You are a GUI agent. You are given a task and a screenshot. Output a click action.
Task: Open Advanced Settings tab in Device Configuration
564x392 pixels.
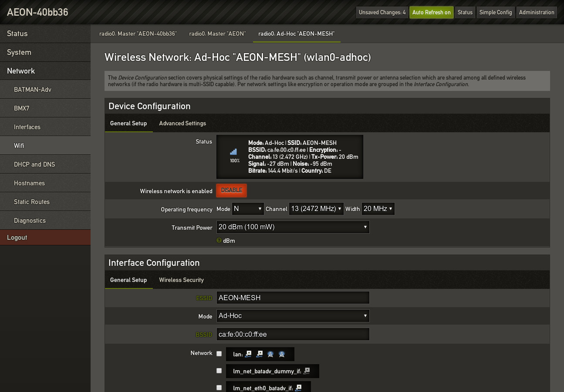(x=182, y=123)
